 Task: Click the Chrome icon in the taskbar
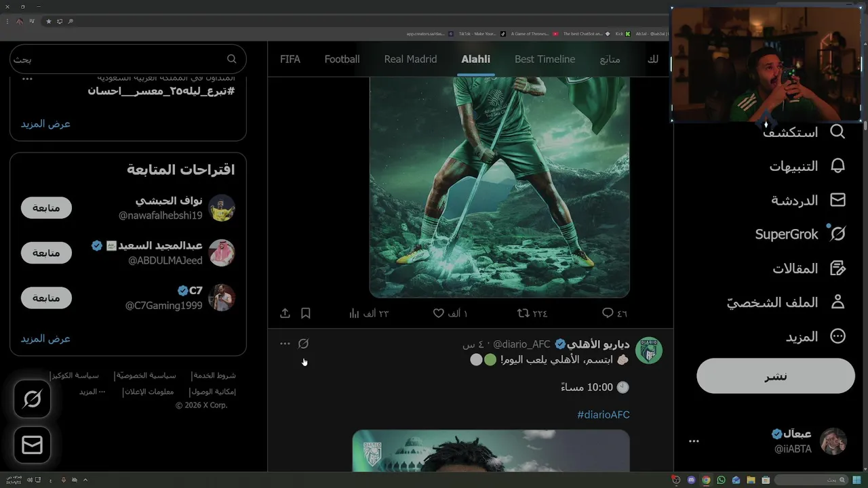pos(706,480)
